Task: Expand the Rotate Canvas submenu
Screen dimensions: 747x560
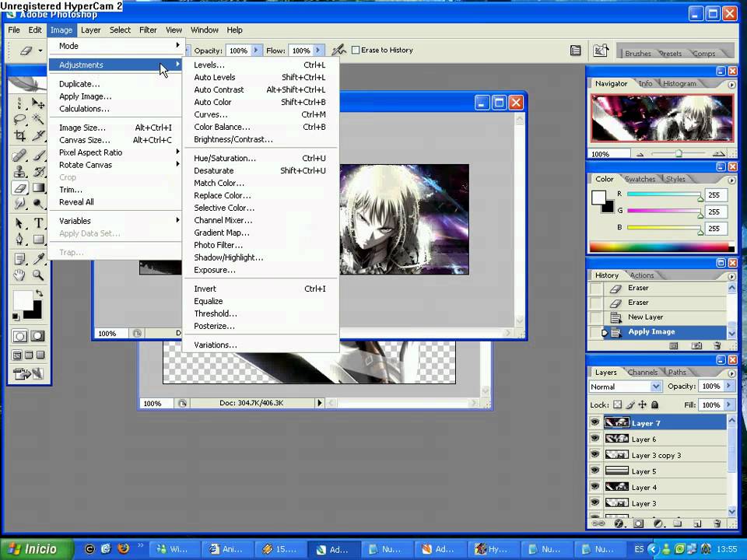Action: pos(116,165)
